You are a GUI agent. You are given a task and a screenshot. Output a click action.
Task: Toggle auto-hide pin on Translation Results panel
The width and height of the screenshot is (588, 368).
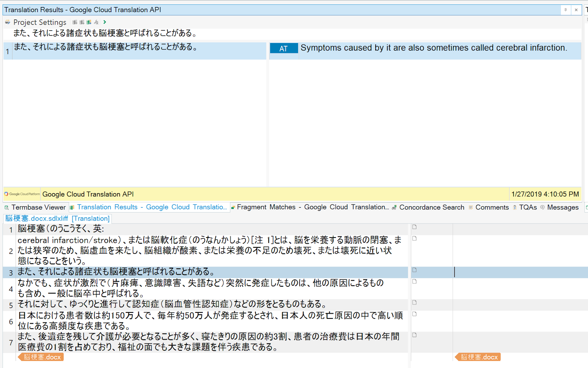coord(565,10)
